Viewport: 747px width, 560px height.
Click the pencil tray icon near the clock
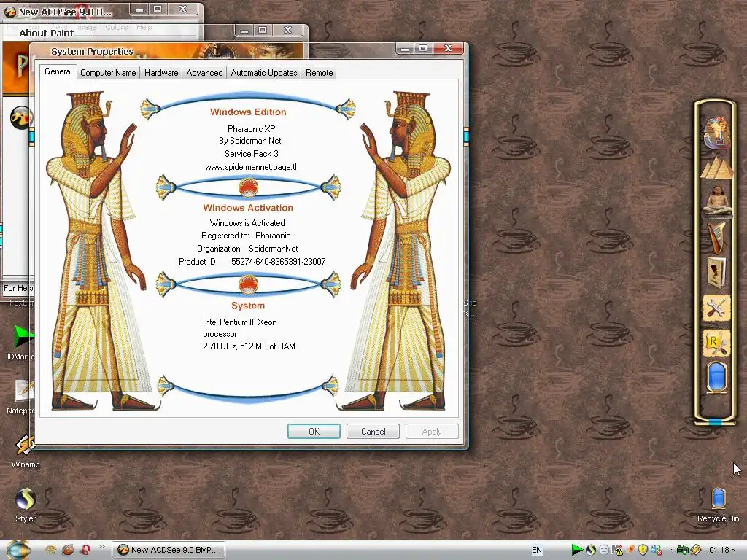[x=695, y=550]
